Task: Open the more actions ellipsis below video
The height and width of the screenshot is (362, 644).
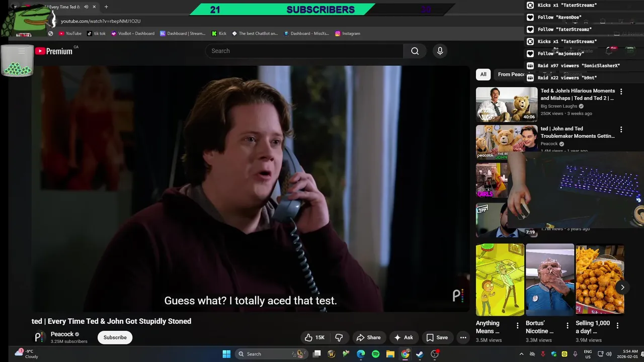Action: [463, 337]
